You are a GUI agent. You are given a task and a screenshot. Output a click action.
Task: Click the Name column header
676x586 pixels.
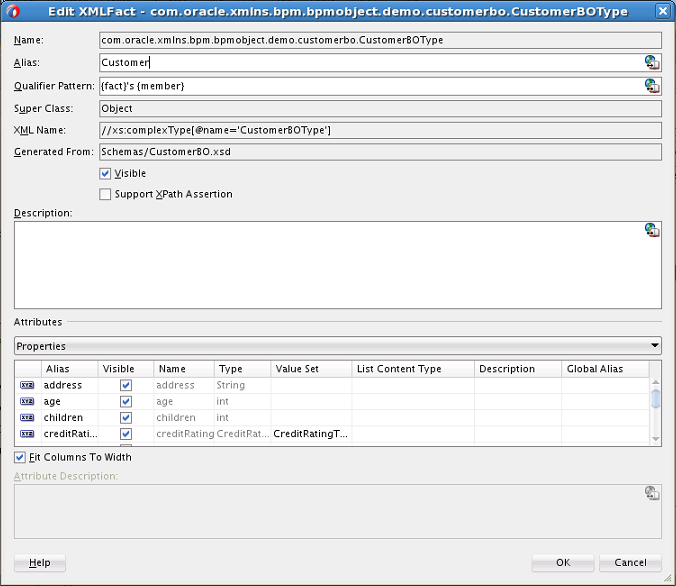click(x=184, y=369)
